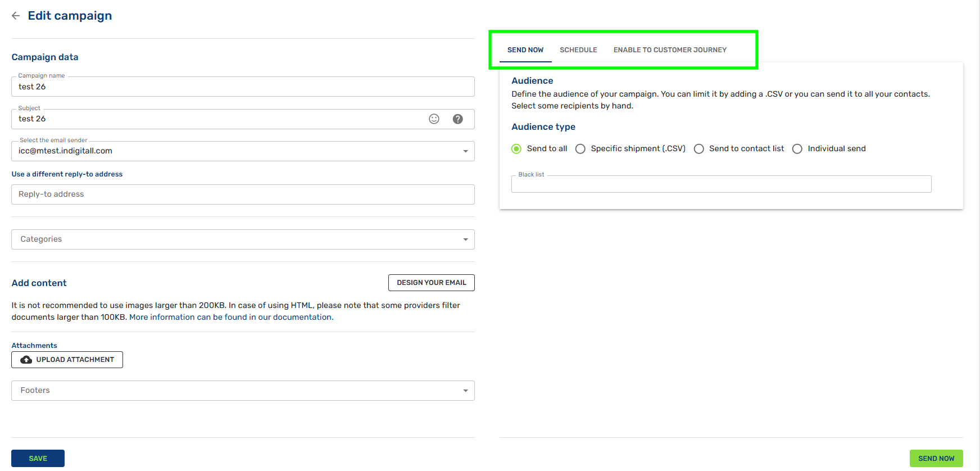This screenshot has height=471, width=980.
Task: Open the Categories dropdown
Action: point(243,239)
